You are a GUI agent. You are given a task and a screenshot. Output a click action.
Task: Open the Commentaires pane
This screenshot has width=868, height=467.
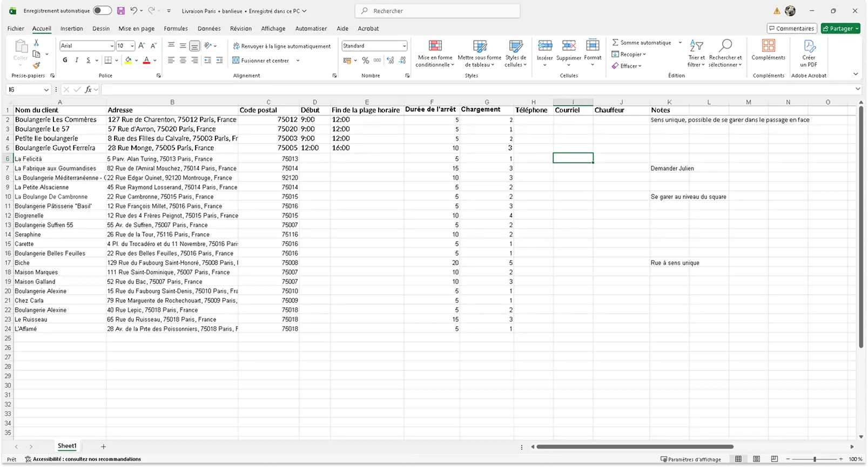pyautogui.click(x=791, y=29)
